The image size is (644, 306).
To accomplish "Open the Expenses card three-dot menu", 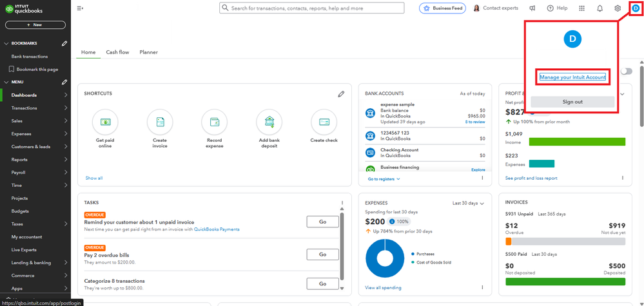I will [x=482, y=287].
